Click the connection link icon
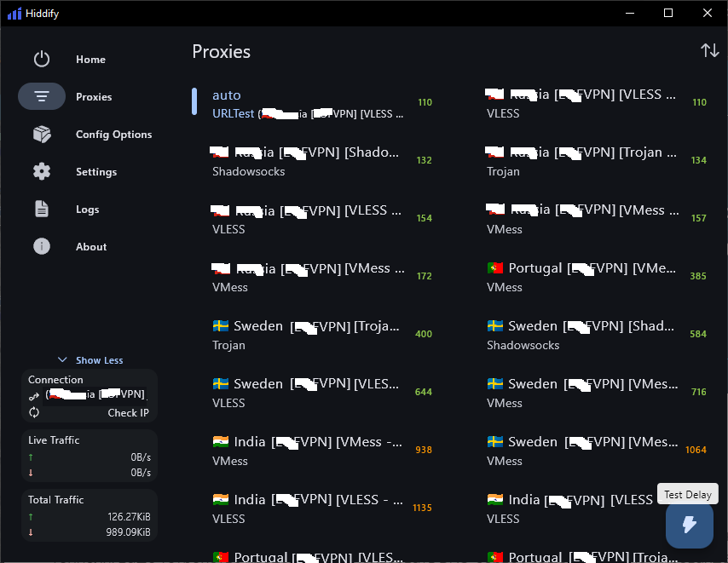Image resolution: width=728 pixels, height=563 pixels. pos(34,397)
